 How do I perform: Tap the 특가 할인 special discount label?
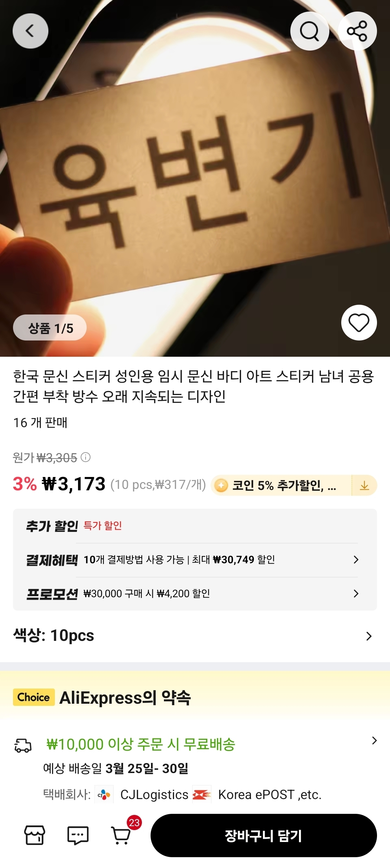(103, 526)
